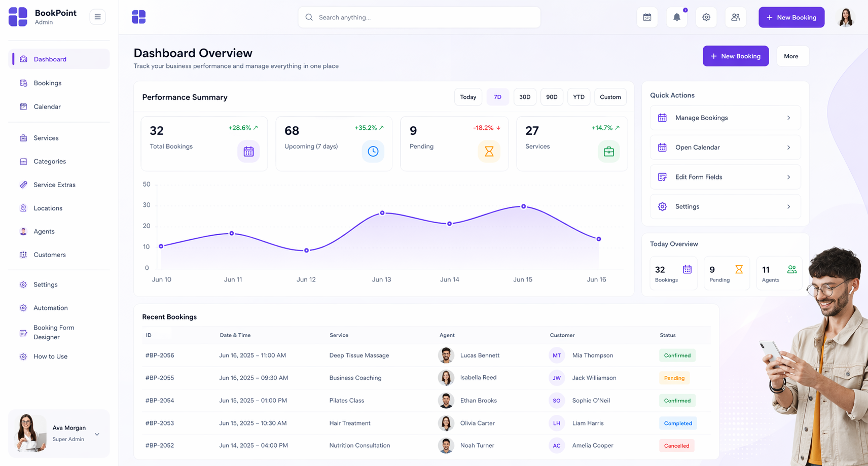Select the 30D time range
This screenshot has width=868, height=466.
coord(525,97)
